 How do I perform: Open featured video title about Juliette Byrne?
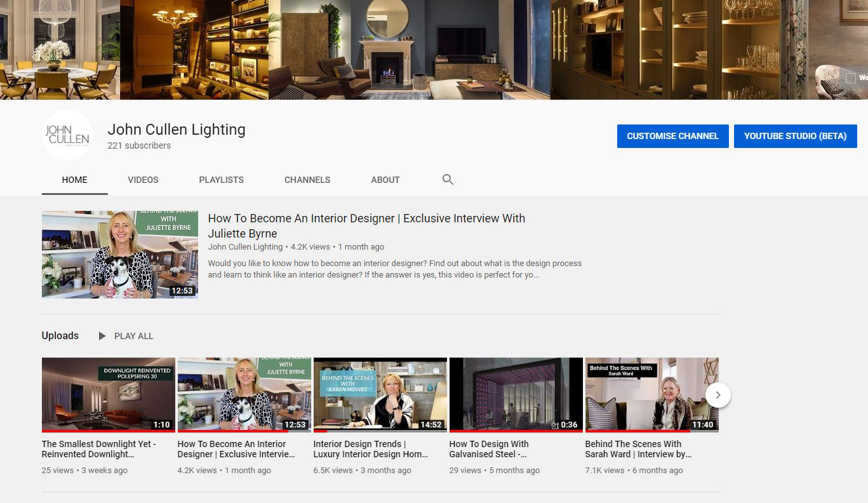click(x=366, y=225)
